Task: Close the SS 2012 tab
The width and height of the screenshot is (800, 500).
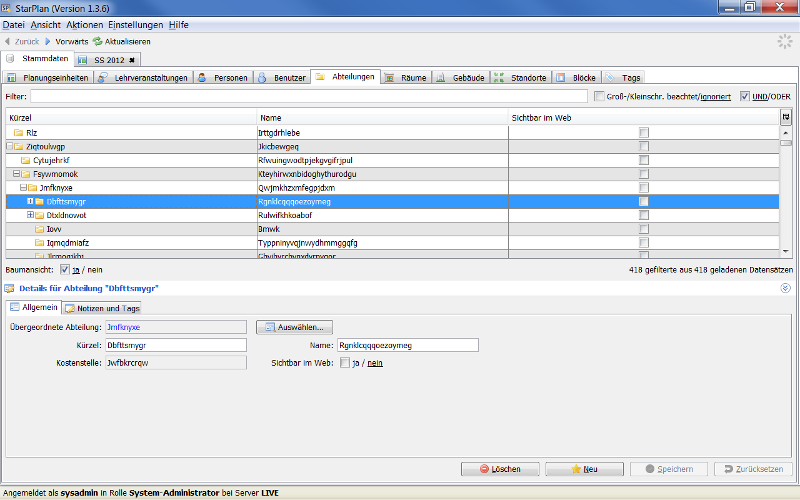Action: coord(132,60)
